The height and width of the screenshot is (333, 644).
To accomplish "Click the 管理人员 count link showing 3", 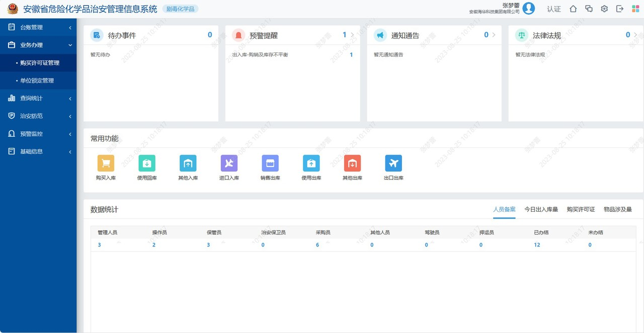I will pyautogui.click(x=99, y=244).
